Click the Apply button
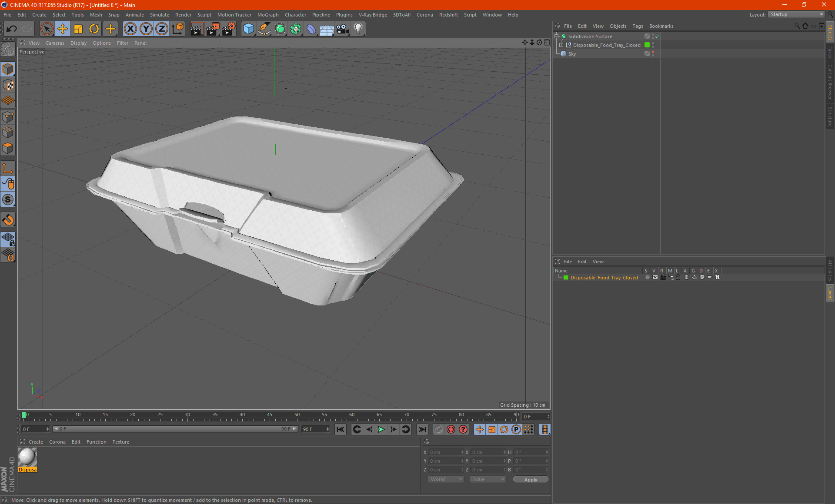This screenshot has width=835, height=504. pyautogui.click(x=531, y=480)
